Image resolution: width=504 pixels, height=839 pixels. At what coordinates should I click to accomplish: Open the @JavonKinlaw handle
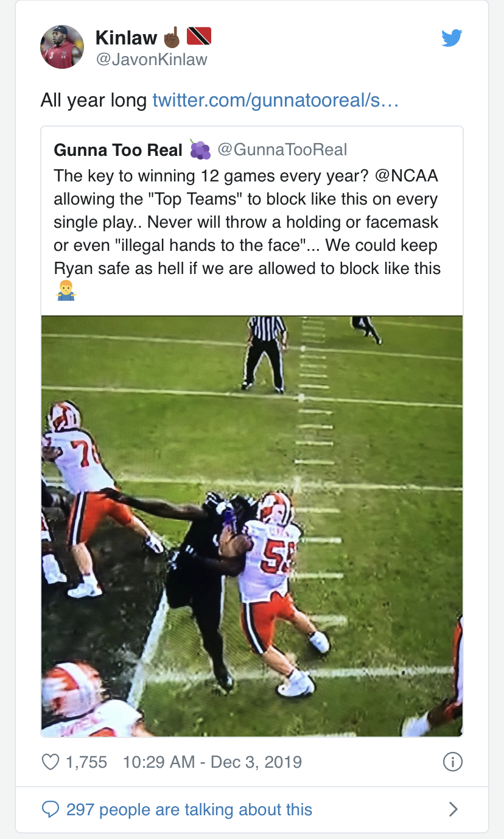pyautogui.click(x=152, y=60)
